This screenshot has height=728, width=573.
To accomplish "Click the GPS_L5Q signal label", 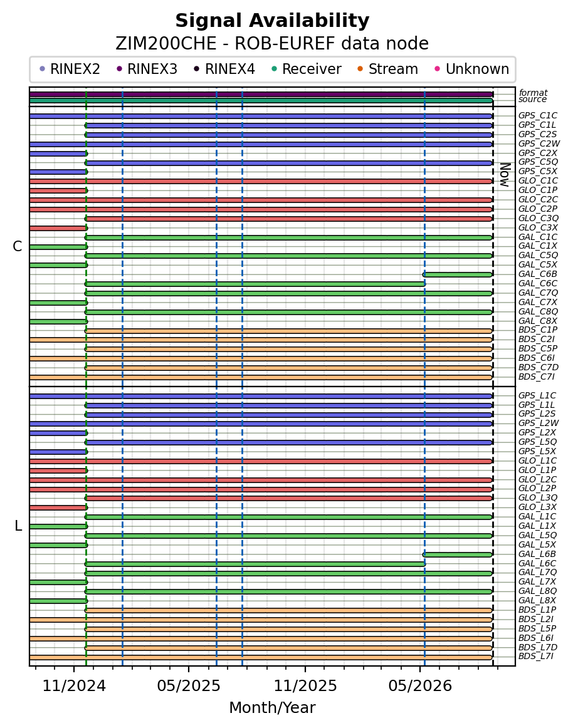I will click(x=538, y=442).
